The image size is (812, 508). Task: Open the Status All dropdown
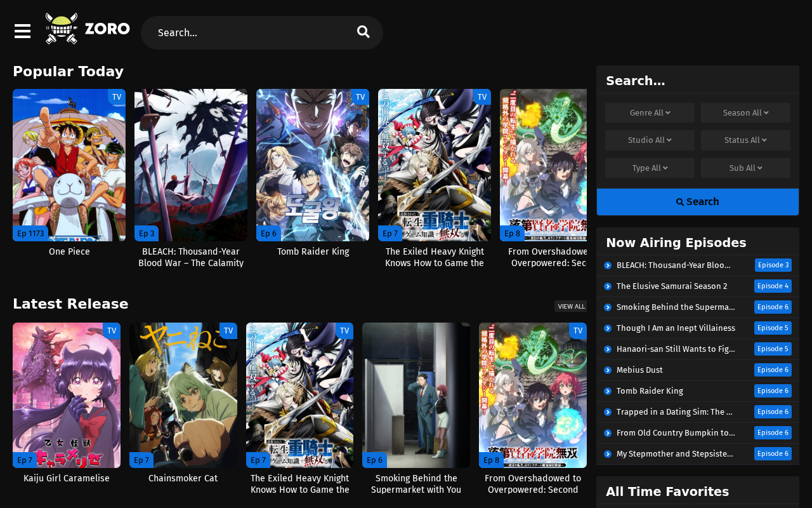pyautogui.click(x=745, y=140)
